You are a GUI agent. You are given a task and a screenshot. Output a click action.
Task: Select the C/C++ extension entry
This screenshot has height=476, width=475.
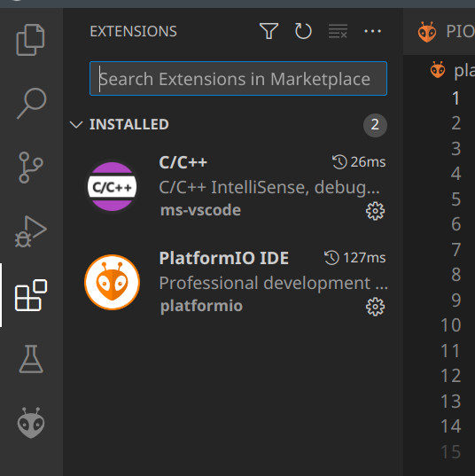point(233,186)
